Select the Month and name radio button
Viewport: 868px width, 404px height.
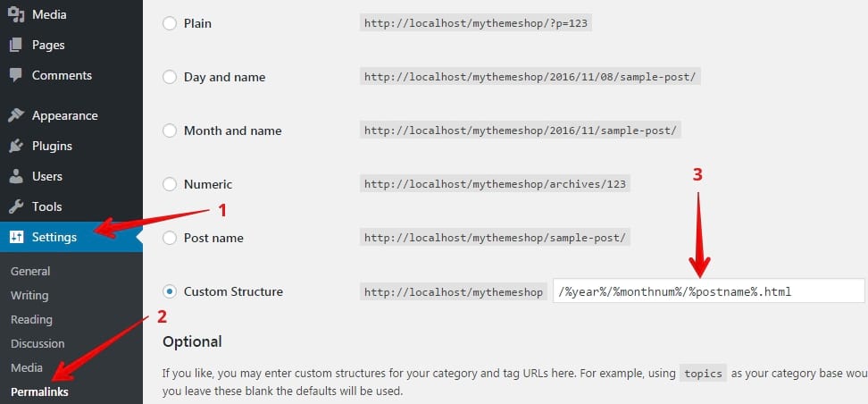[170, 130]
